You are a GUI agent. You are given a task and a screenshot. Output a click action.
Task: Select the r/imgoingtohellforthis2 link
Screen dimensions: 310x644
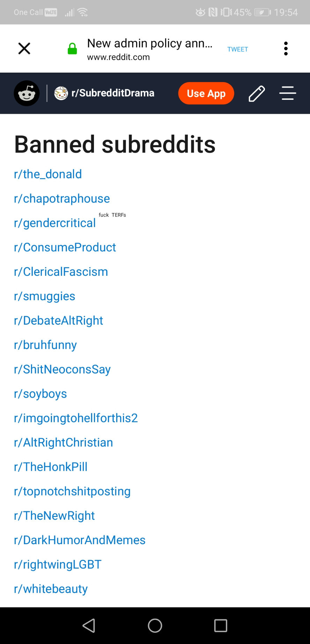[76, 418]
